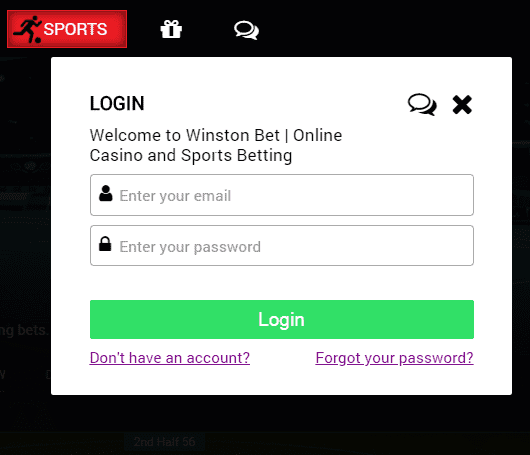Open the gift box promotions icon
The height and width of the screenshot is (455, 530).
[x=171, y=29]
